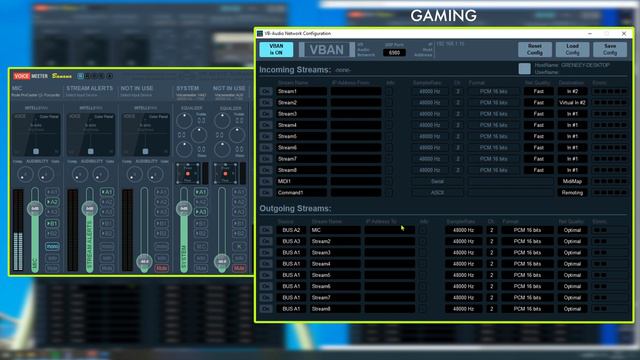Open the Virtual In #2 destination dropdown

click(x=572, y=102)
